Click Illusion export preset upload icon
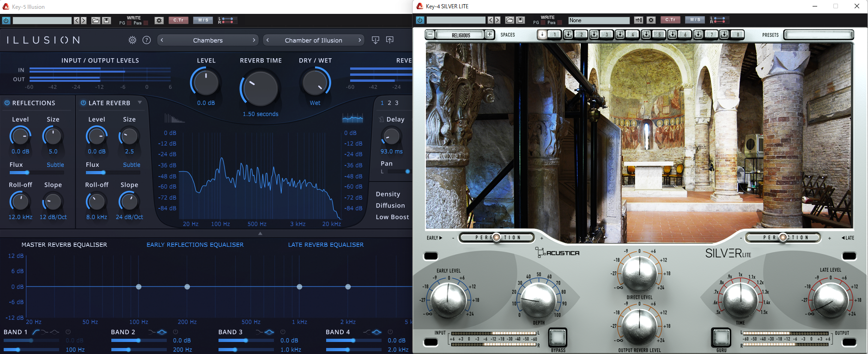 [x=390, y=40]
